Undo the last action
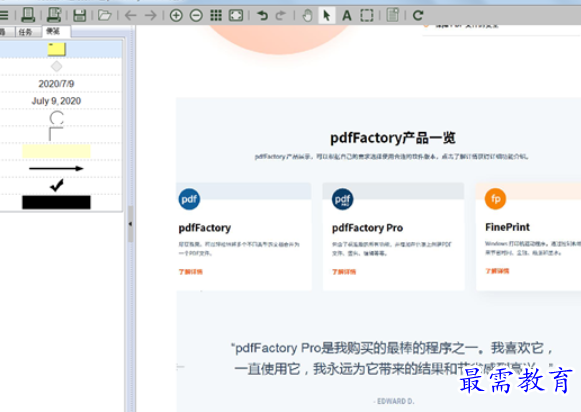Image resolution: width=581 pixels, height=412 pixels. [x=262, y=15]
